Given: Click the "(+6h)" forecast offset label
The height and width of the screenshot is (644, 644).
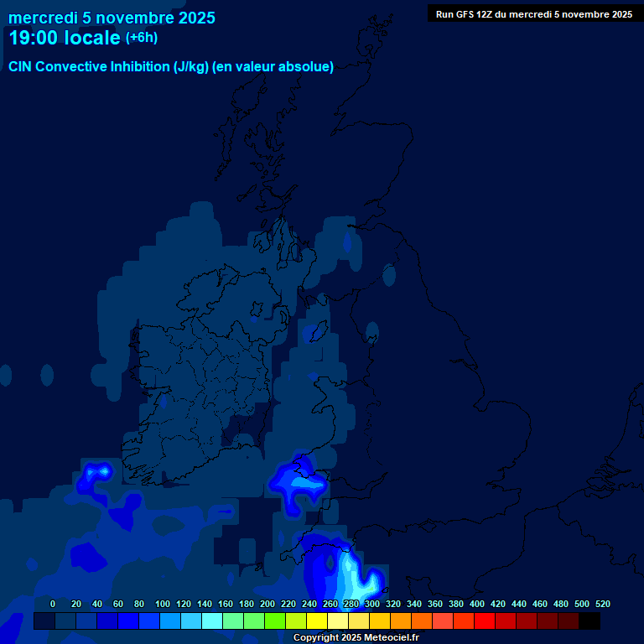Looking at the screenshot, I should 142,38.
